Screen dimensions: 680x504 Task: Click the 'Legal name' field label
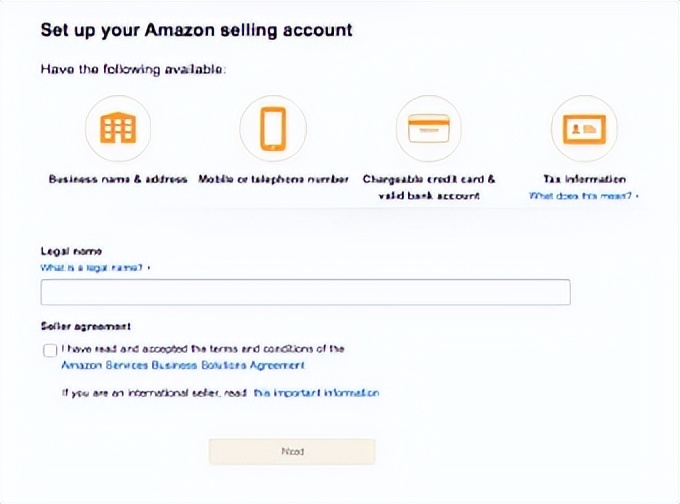coord(71,251)
